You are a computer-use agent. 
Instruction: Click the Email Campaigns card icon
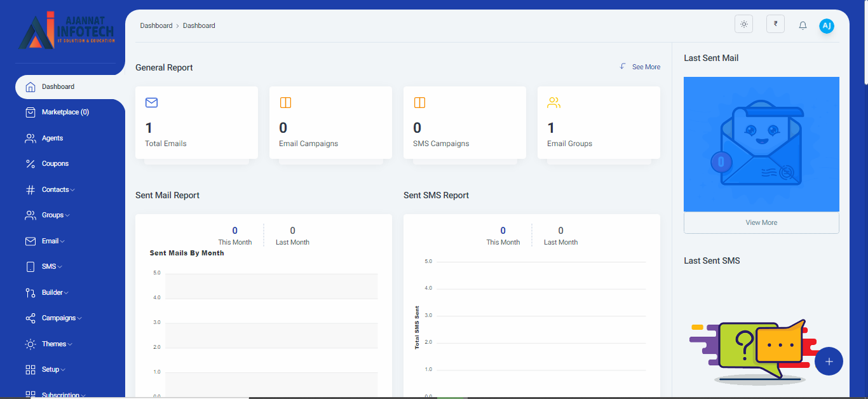[x=285, y=103]
